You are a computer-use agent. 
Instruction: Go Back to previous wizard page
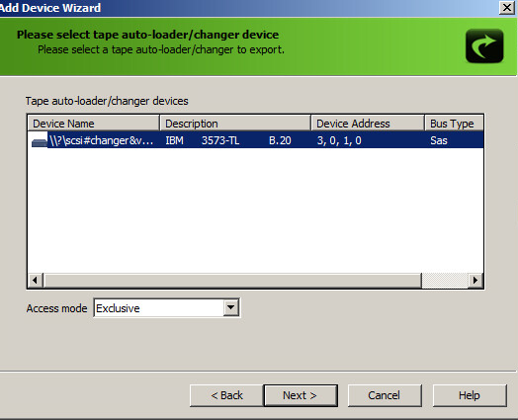(226, 395)
